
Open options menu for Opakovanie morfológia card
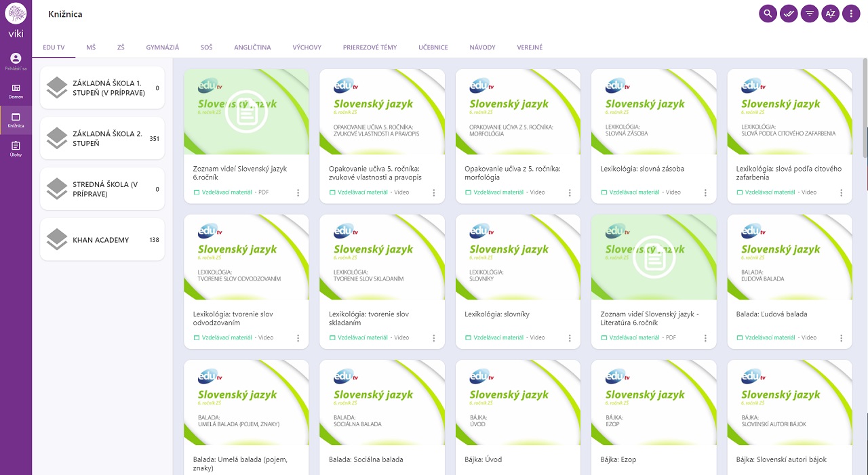coord(570,192)
